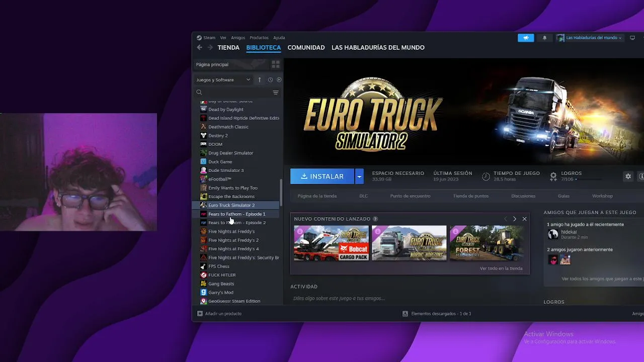The width and height of the screenshot is (644, 362).
Task: Switch to Big Picture mode monitor icon
Action: pyautogui.click(x=632, y=38)
